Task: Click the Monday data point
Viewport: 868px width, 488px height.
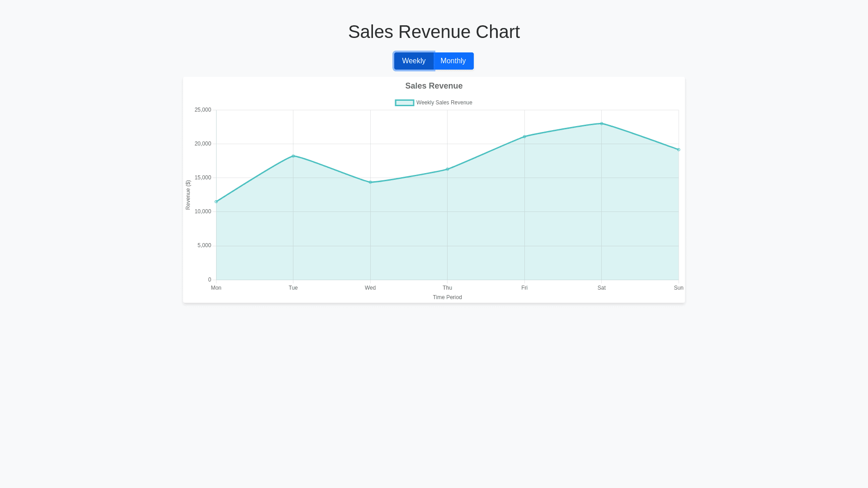Action: (216, 202)
